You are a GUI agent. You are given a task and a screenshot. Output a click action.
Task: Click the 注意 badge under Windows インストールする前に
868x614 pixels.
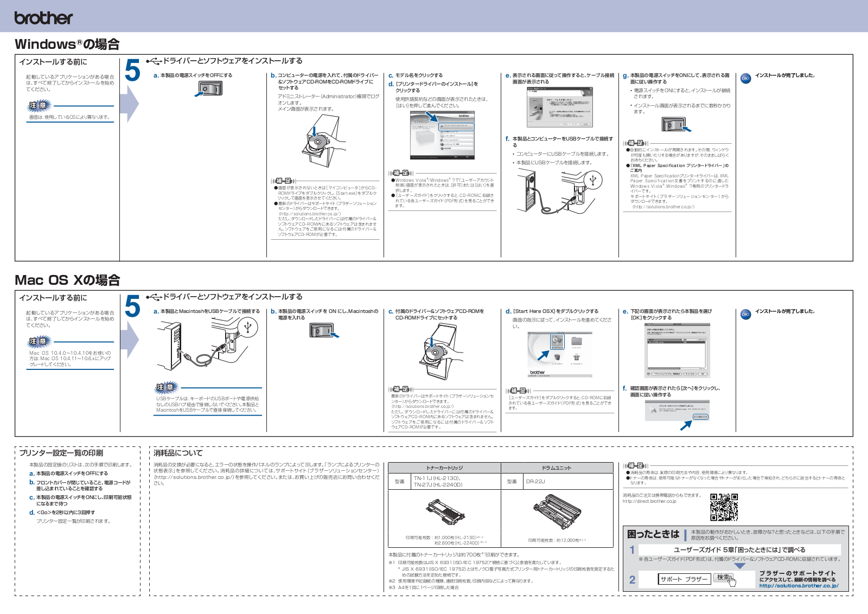(39, 105)
